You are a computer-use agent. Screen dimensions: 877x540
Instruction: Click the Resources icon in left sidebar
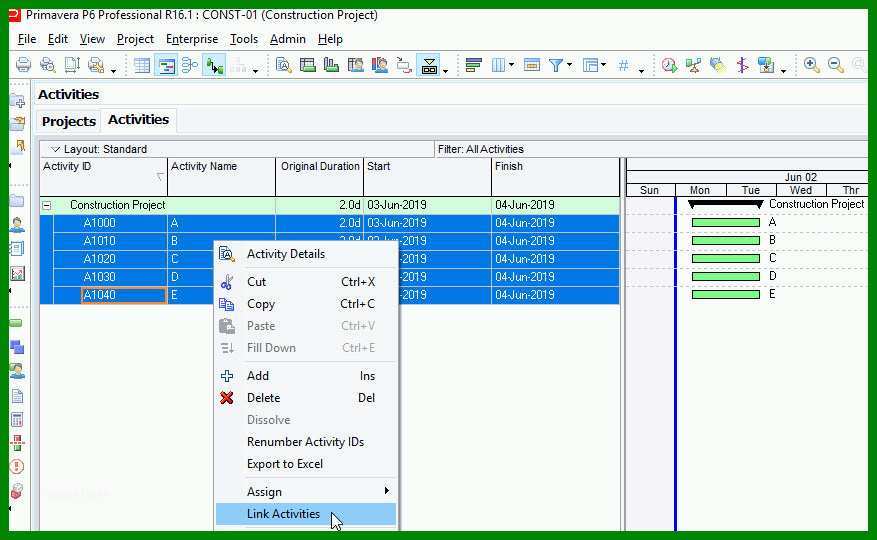pos(17,225)
